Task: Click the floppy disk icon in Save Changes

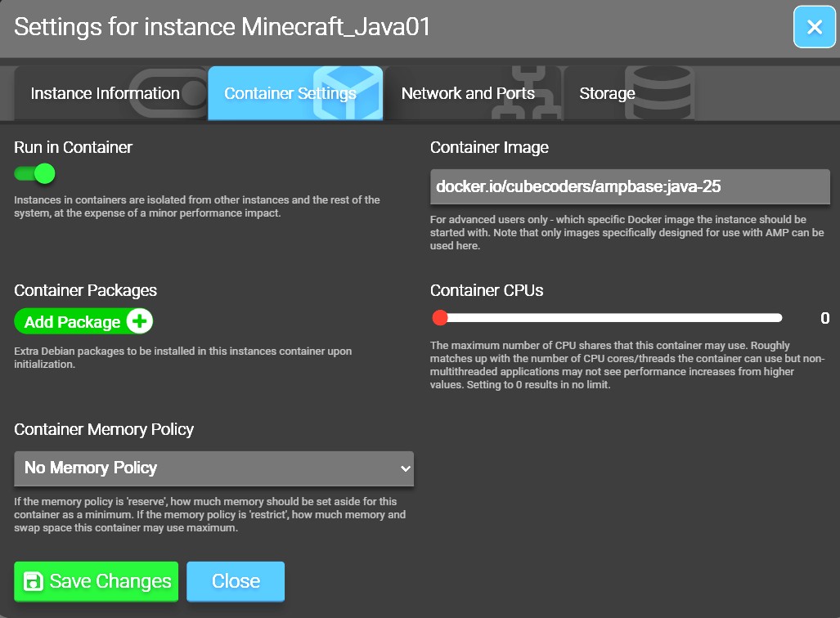Action: pos(34,581)
